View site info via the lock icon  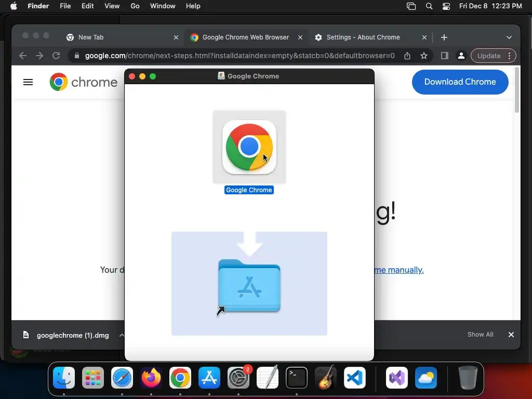click(x=77, y=56)
